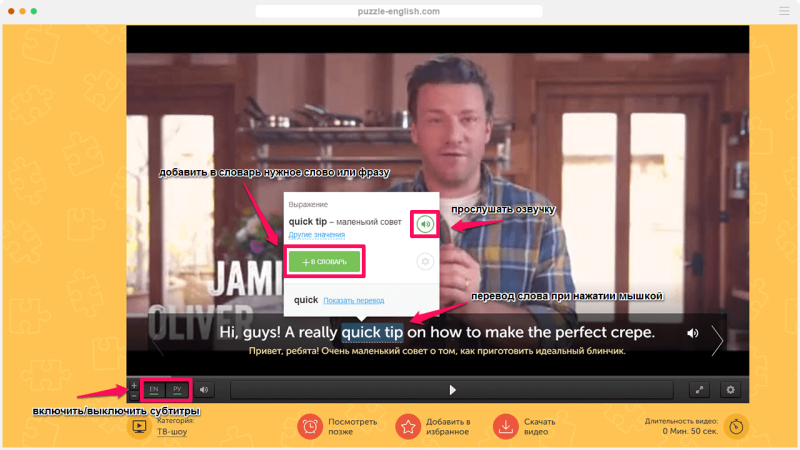Image resolution: width=800 pixels, height=450 pixels.
Task: Increase subtitle size plus button
Action: [x=134, y=385]
